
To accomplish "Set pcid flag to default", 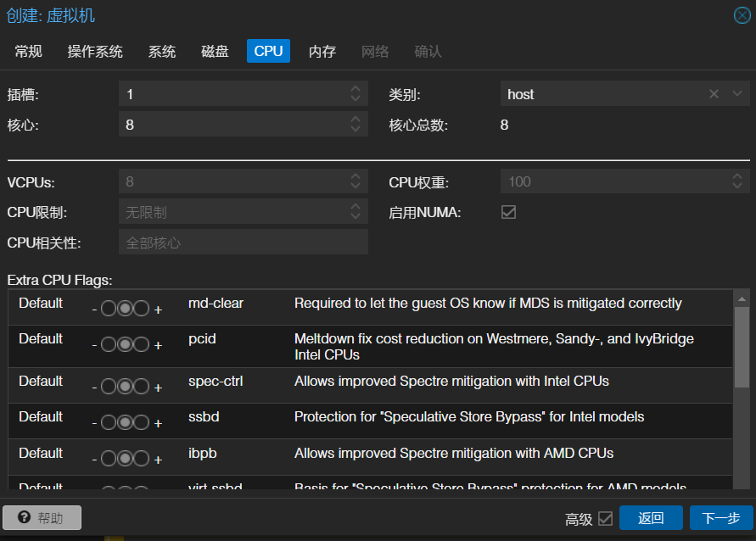I will (125, 344).
